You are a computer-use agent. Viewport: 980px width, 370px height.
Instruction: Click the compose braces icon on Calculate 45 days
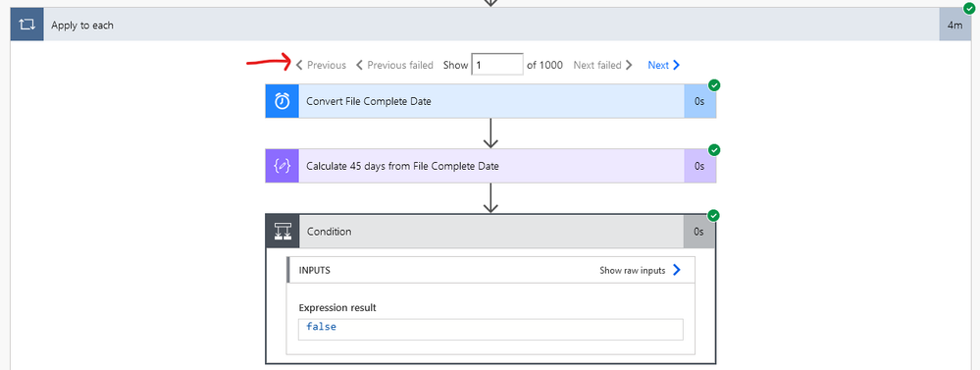(x=282, y=166)
